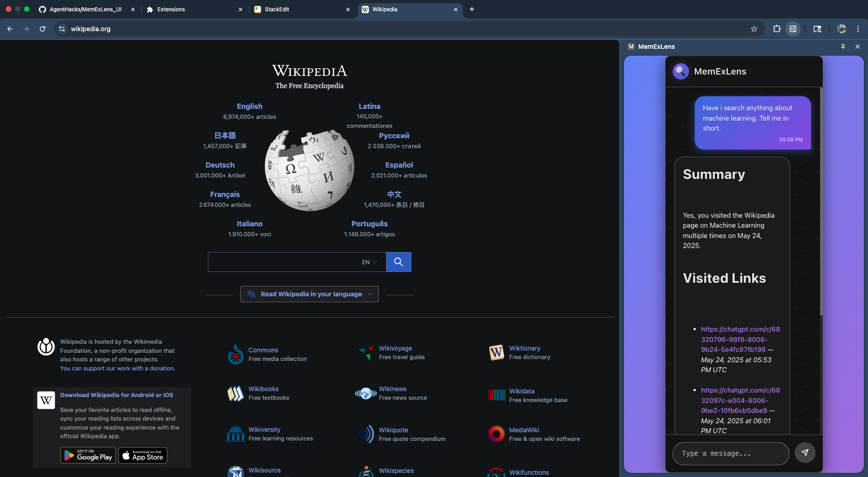Open the Wiktionary project icon
Viewport: 868px width, 477px height.
[x=496, y=352]
